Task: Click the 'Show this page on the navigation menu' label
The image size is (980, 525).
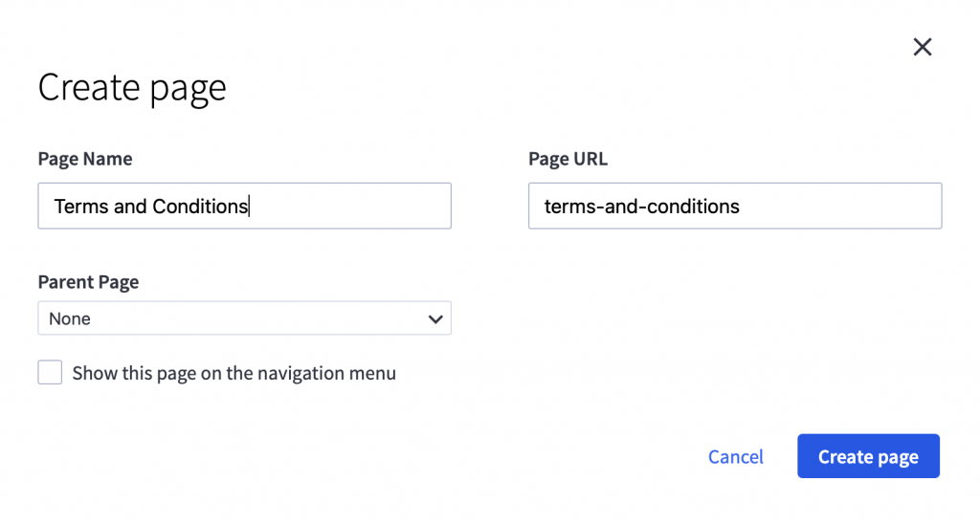Action: [x=234, y=374]
